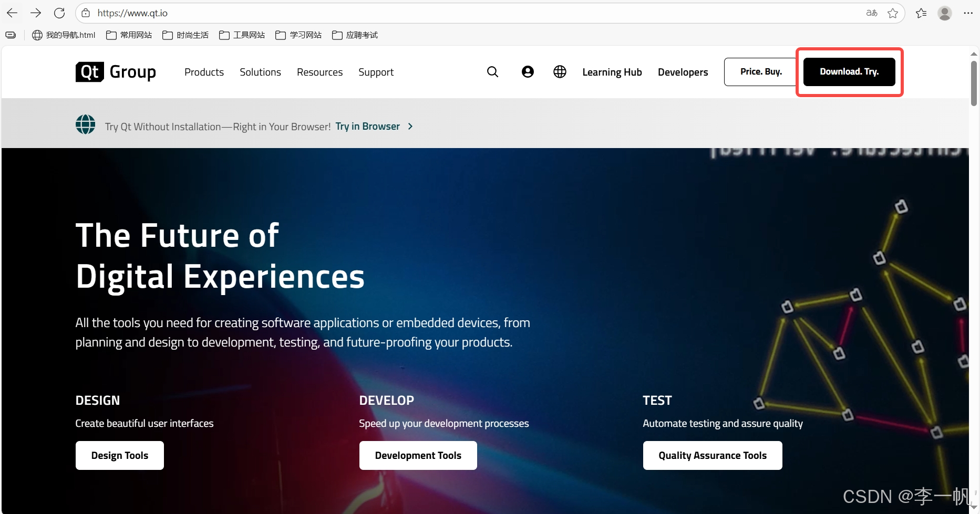Open the Resources menu
The image size is (980, 514).
pos(319,72)
